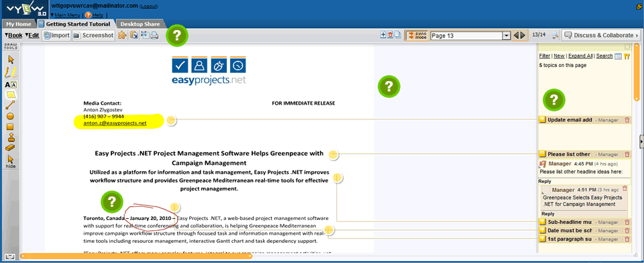This screenshot has height=263, width=644.
Task: Select the line drawing tool
Action: point(11,105)
